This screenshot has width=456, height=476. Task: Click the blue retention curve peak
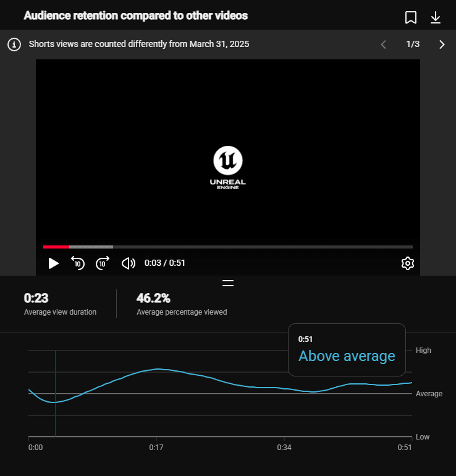click(158, 369)
